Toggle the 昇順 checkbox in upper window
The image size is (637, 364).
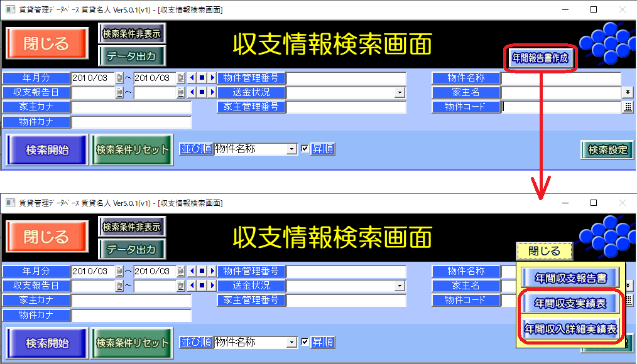305,149
